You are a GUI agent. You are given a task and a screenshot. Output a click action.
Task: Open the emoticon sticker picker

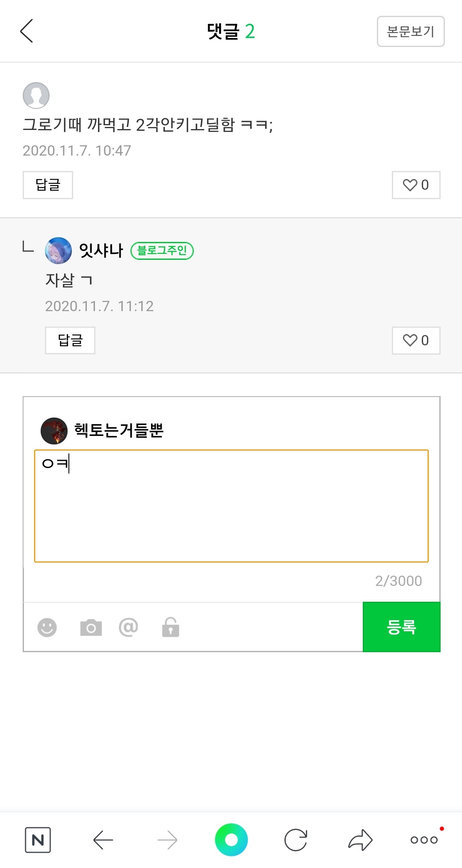[x=47, y=627]
